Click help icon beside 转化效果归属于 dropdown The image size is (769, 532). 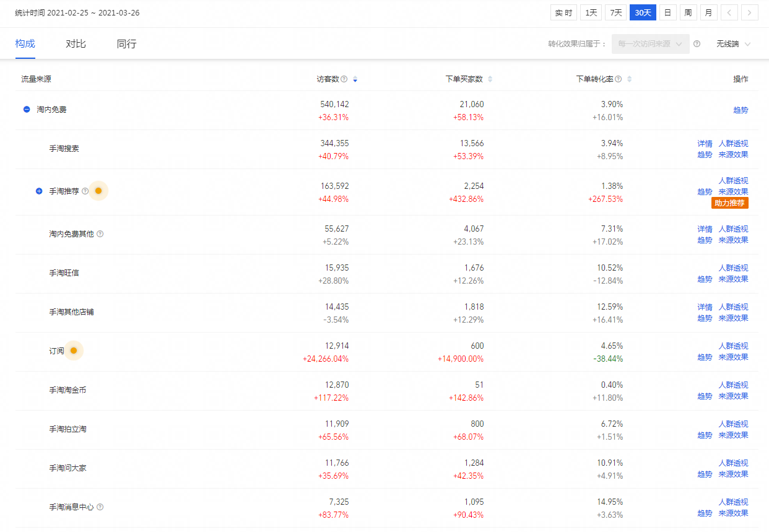tap(697, 44)
